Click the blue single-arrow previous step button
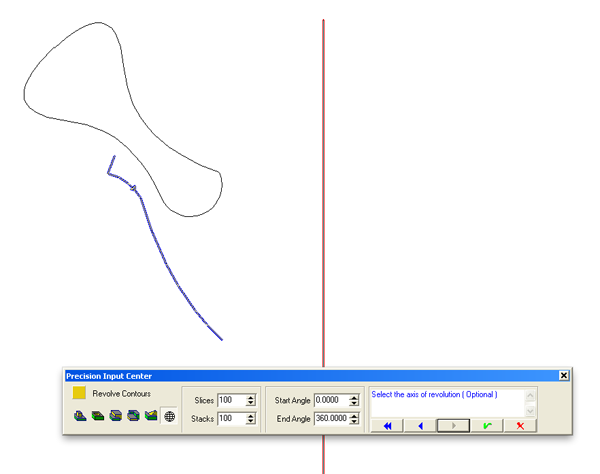The width and height of the screenshot is (600, 474). tap(420, 426)
